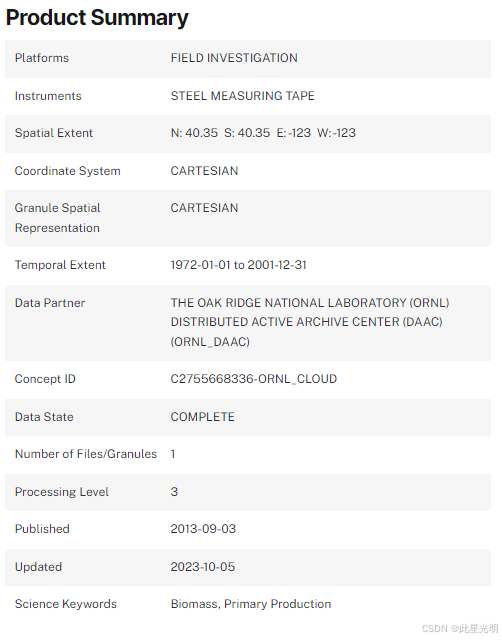502x640 pixels.
Task: Select the FIELD INVESTIGATION platform value
Action: (x=234, y=58)
